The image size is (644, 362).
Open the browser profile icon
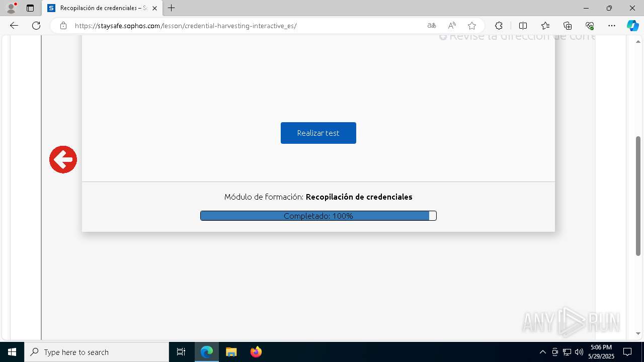tap(11, 8)
